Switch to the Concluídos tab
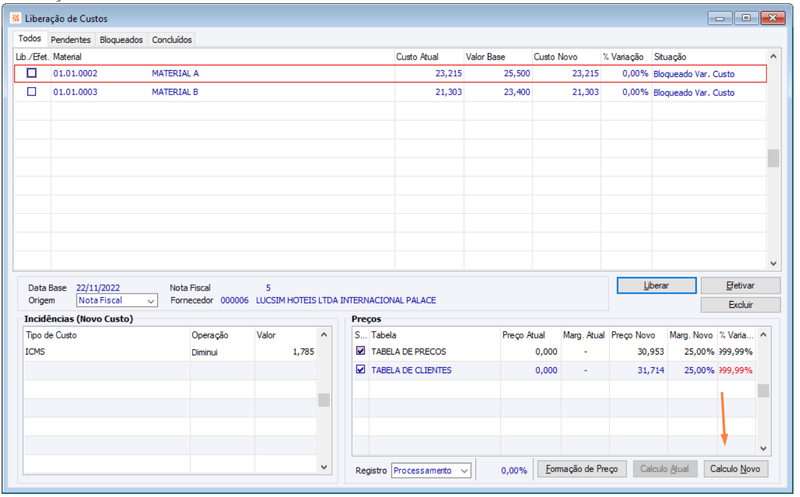This screenshot has height=497, width=800. coord(171,40)
